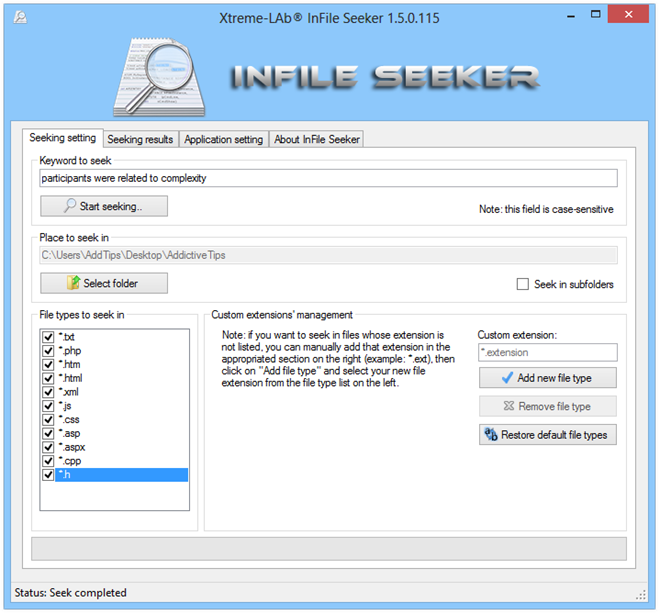The height and width of the screenshot is (613, 660).
Task: Click the 'Status: Seek completed' status text
Action: pyautogui.click(x=70, y=592)
